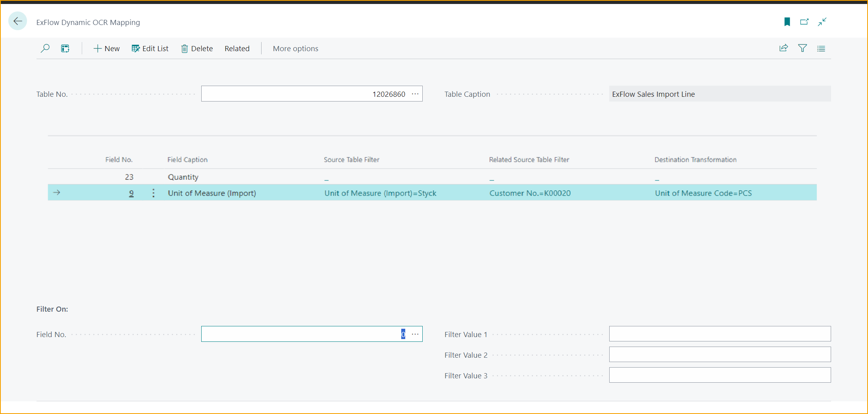The image size is (868, 414).
Task: Open the Related menu
Action: [237, 48]
